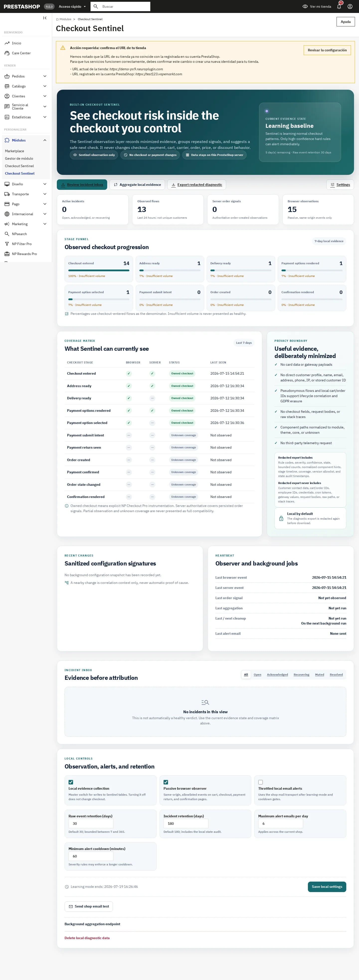The width and height of the screenshot is (359, 980).
Task: Click Diseño monitor icon
Action: [x=7, y=184]
